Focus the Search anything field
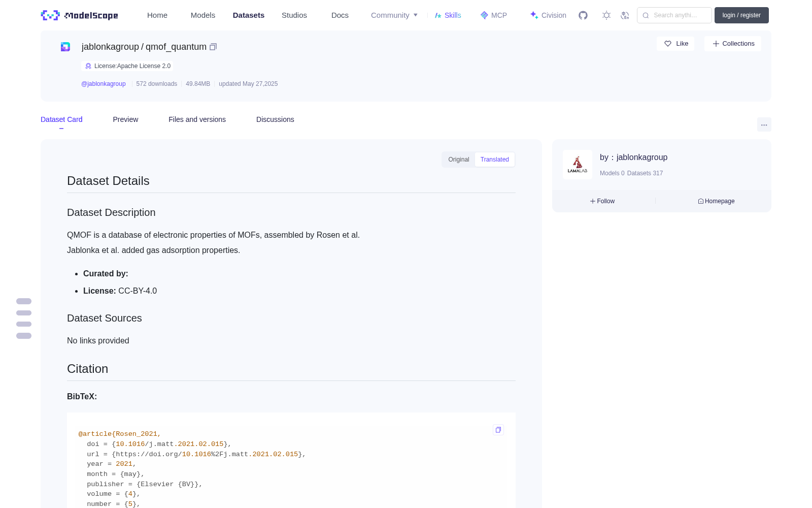The image size is (812, 508). 674,15
